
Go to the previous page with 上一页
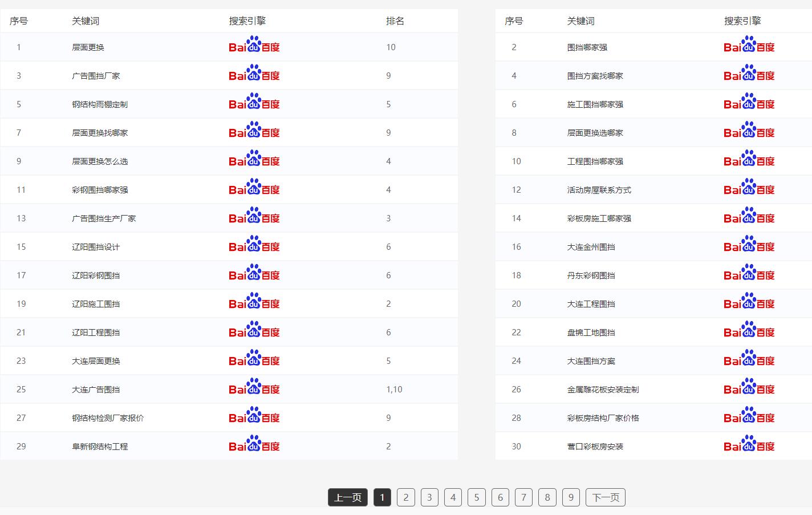348,497
